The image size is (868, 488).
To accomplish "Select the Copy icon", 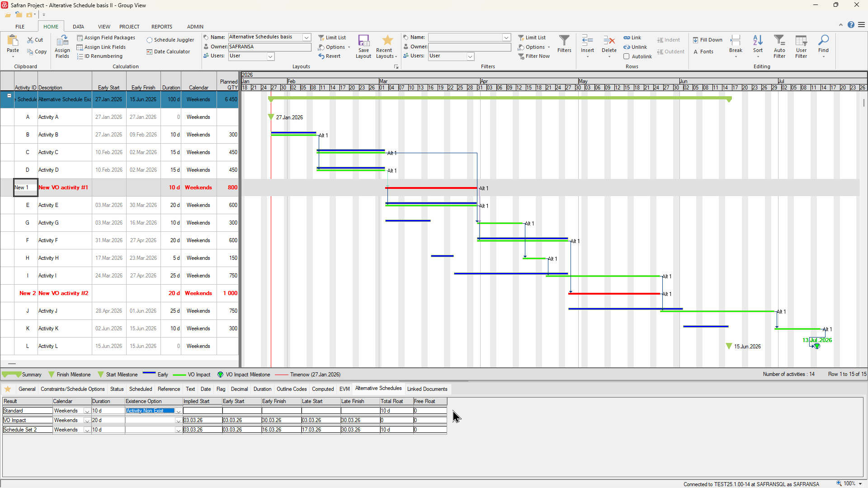I will coord(37,51).
